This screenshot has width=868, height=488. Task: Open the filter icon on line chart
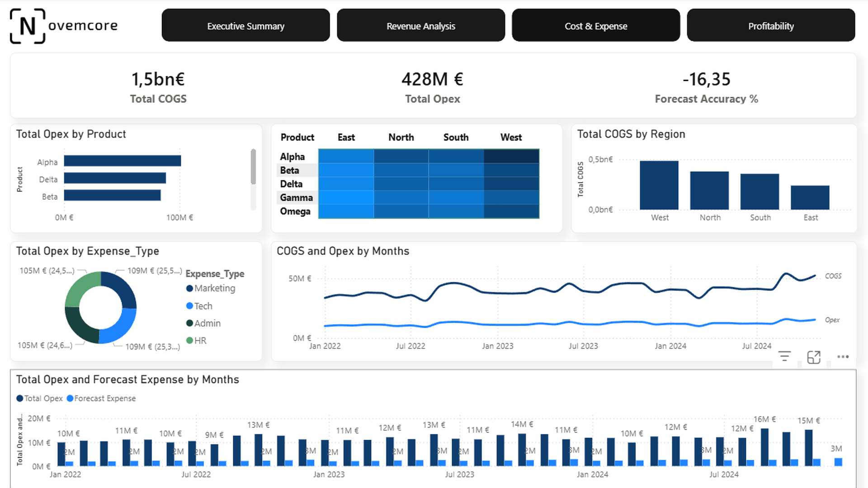click(785, 357)
